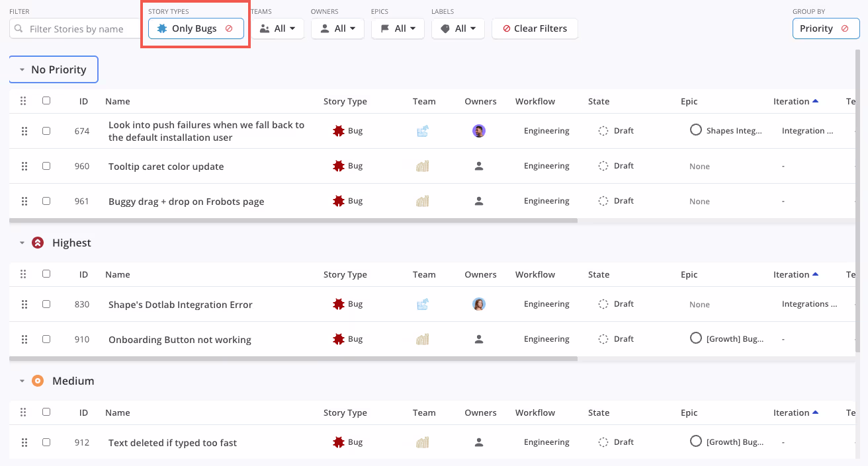
Task: Collapse the Medium priority group
Action: click(x=22, y=381)
